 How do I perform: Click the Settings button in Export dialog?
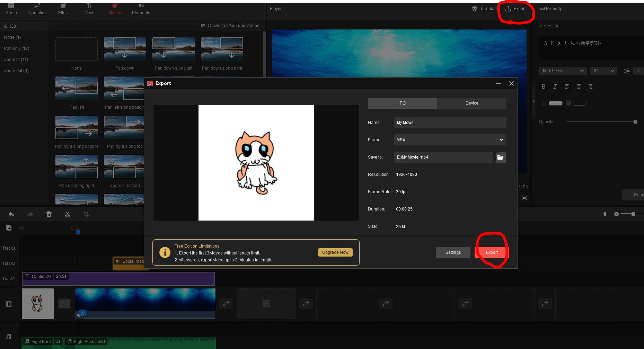point(453,252)
